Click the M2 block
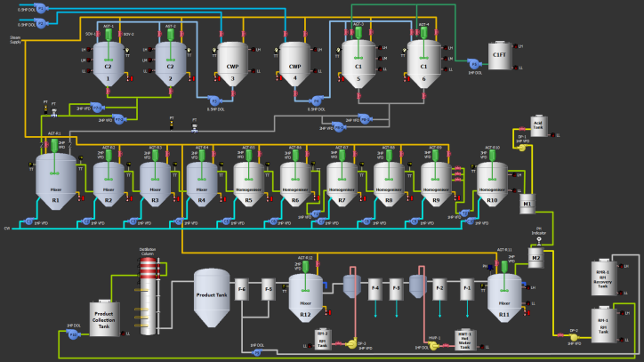The width and height of the screenshot is (644, 362). tap(535, 258)
